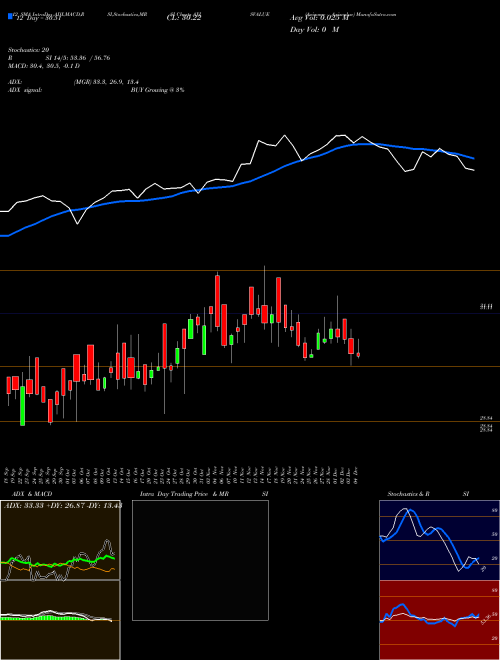Click the 'ADX signal:' label

[x=25, y=90]
